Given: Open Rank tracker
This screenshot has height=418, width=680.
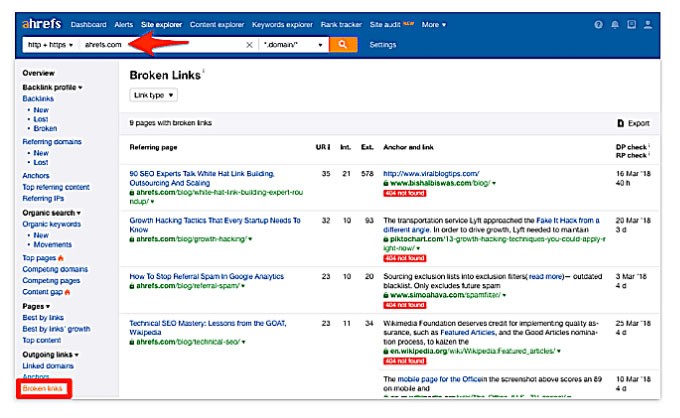Looking at the screenshot, I should click(x=341, y=25).
